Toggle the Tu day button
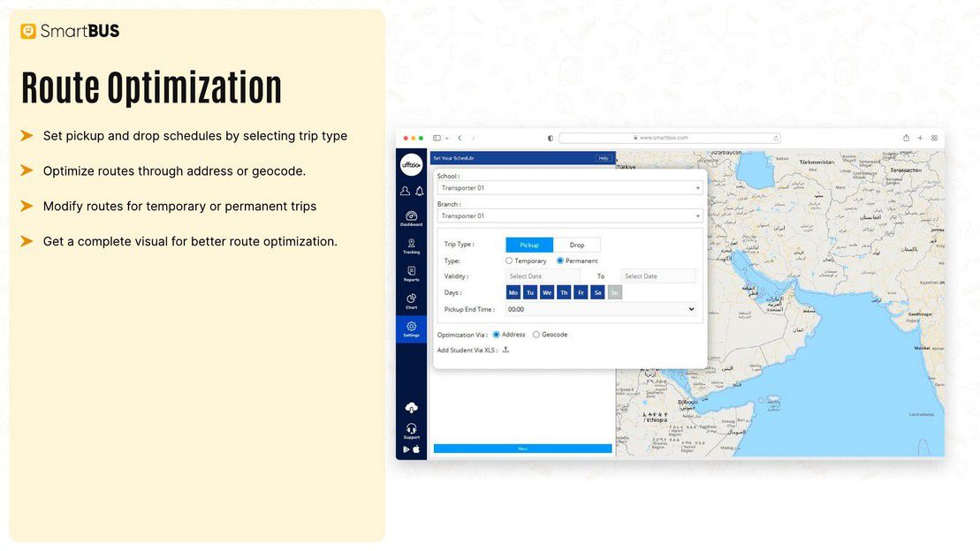The width and height of the screenshot is (980, 551). tap(530, 292)
